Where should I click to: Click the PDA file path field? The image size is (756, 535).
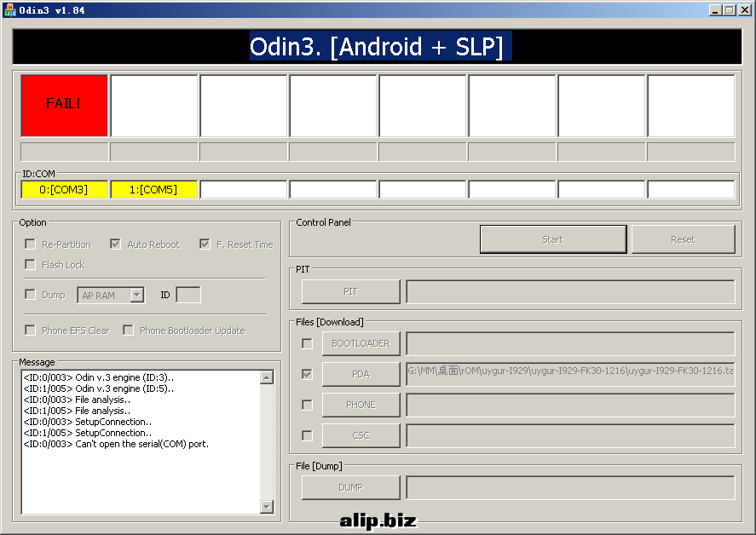point(570,375)
